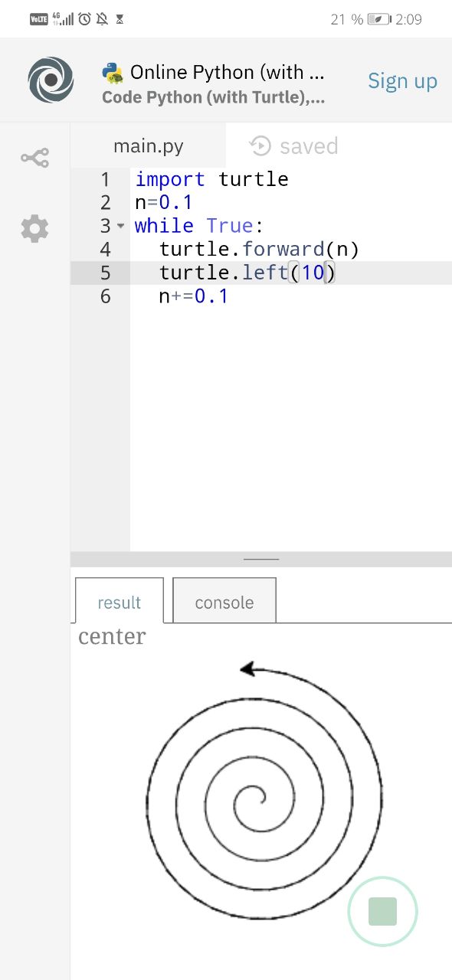Grab the editor-output pane divider handle
This screenshot has height=980, width=452.
pos(261,560)
